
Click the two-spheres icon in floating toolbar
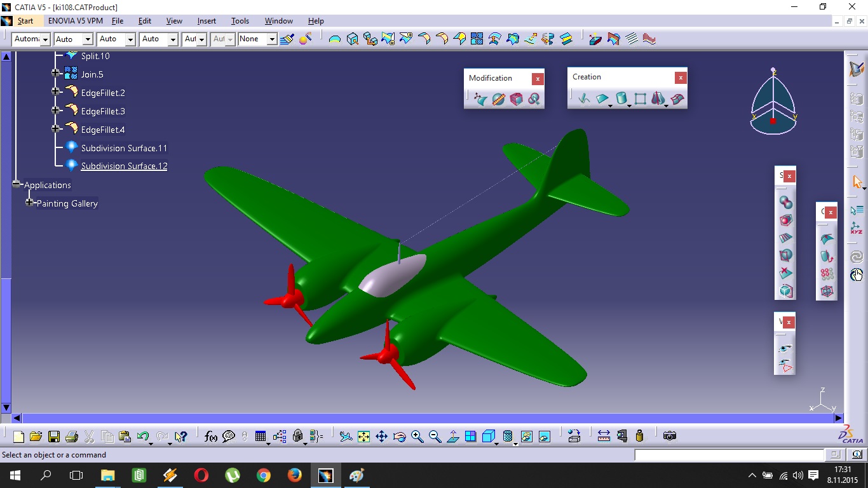pyautogui.click(x=786, y=203)
